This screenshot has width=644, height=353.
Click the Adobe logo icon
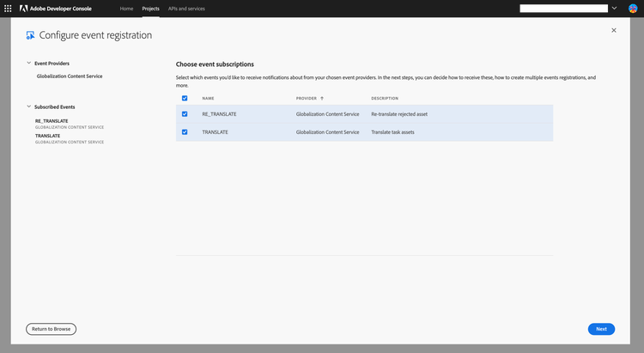(24, 8)
